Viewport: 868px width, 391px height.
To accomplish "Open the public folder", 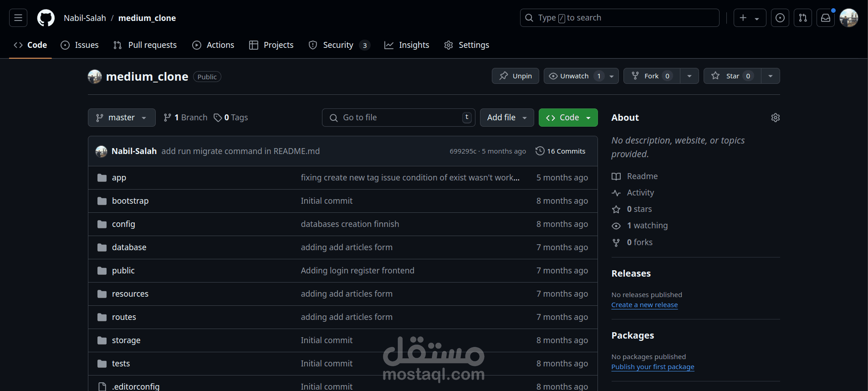I will 123,271.
